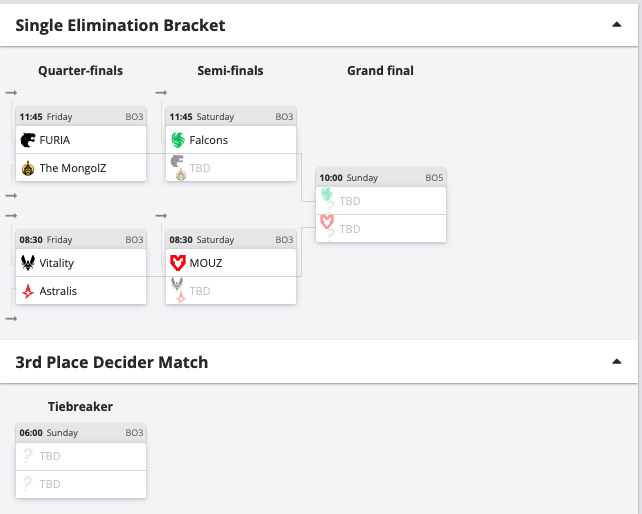Open the Vitality team link
Image resolution: width=642 pixels, height=514 pixels.
(x=57, y=263)
